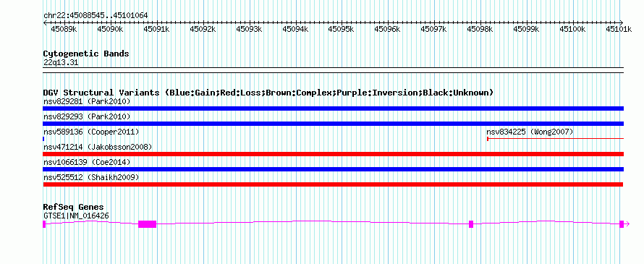Image resolution: width=644 pixels, height=264 pixels.
Task: Click the 45098k ruler tick label
Action: pyautogui.click(x=481, y=29)
